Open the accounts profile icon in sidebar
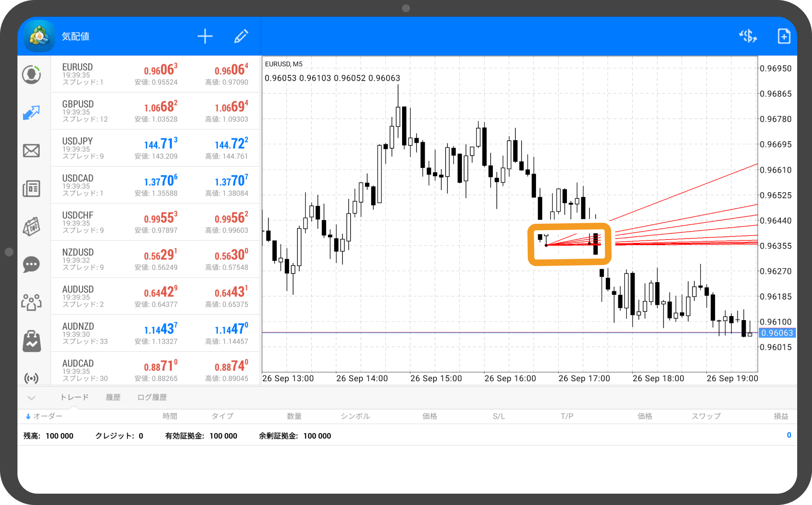Viewport: 812px width, 505px height. coord(31,75)
